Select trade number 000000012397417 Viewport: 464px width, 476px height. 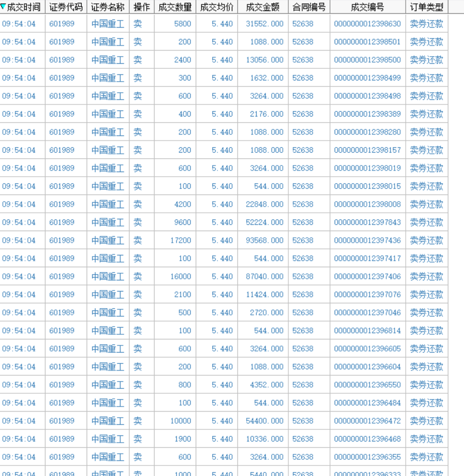(367, 258)
